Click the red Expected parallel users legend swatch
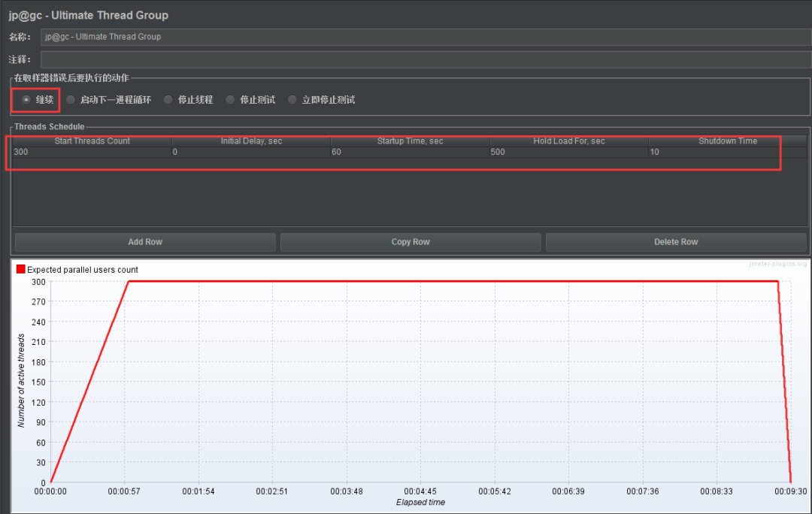This screenshot has height=514, width=812. [x=21, y=269]
